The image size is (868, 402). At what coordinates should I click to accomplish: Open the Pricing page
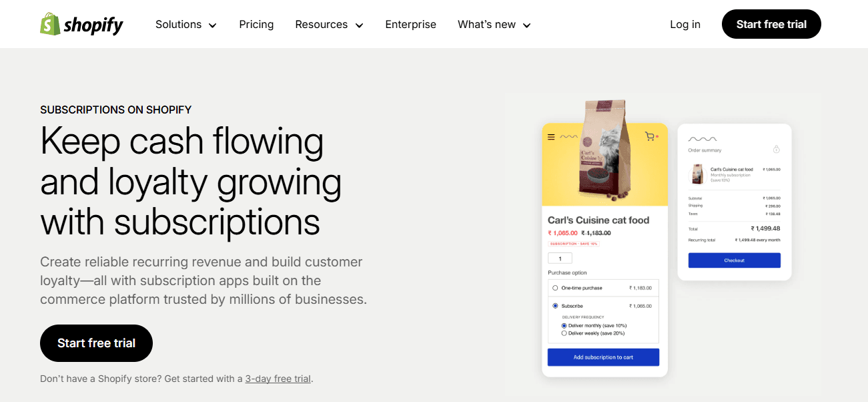pos(256,25)
